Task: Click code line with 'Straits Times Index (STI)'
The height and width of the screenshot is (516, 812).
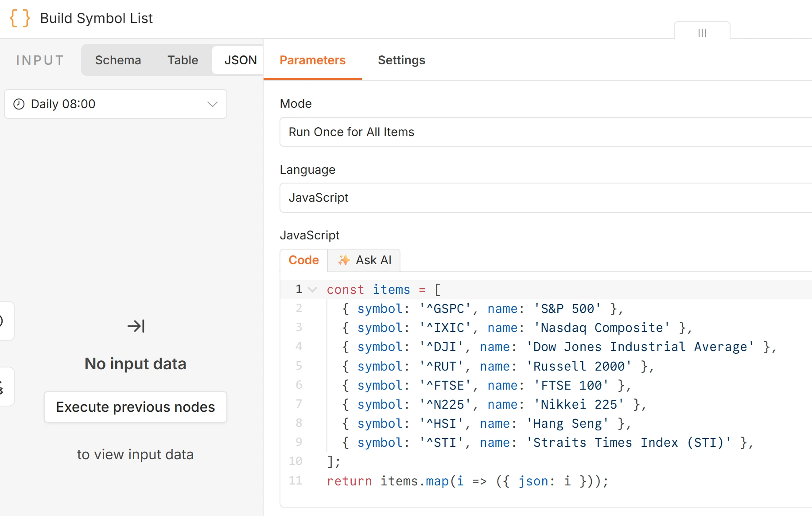Action: [x=548, y=442]
